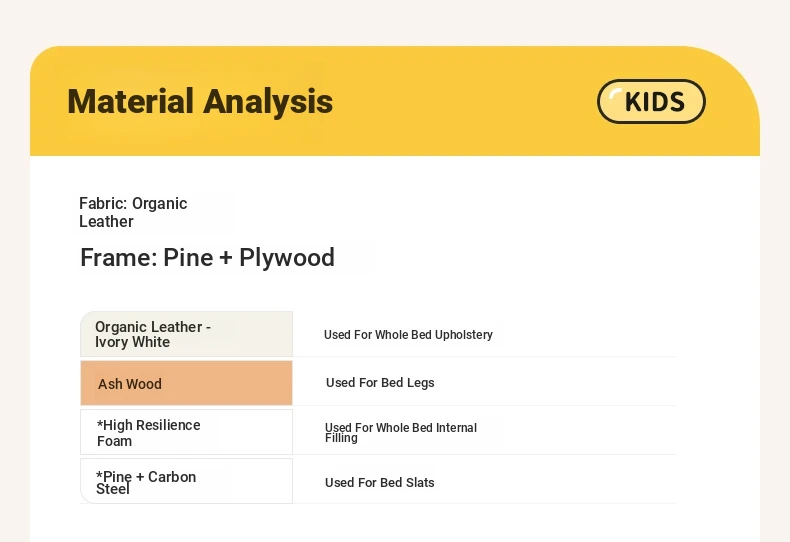
Task: Click the yellow header banner
Action: point(395,101)
